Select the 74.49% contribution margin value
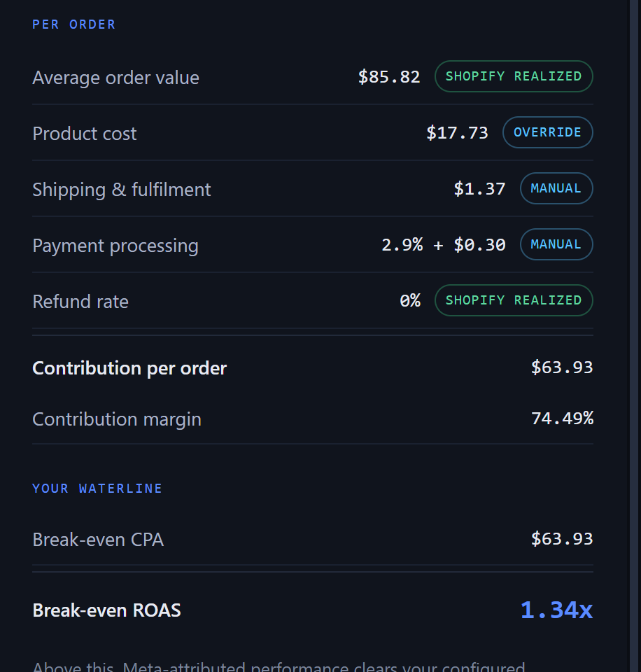 (562, 419)
